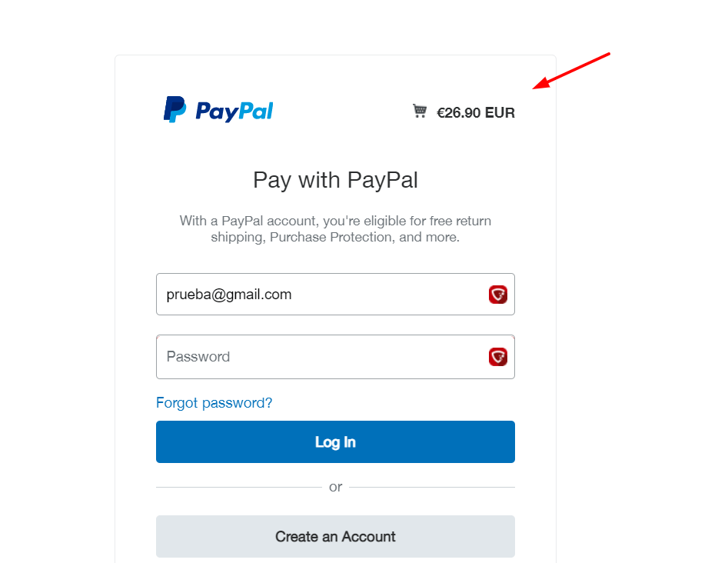728x563 pixels.
Task: Open the Forgot password? link
Action: (x=214, y=403)
